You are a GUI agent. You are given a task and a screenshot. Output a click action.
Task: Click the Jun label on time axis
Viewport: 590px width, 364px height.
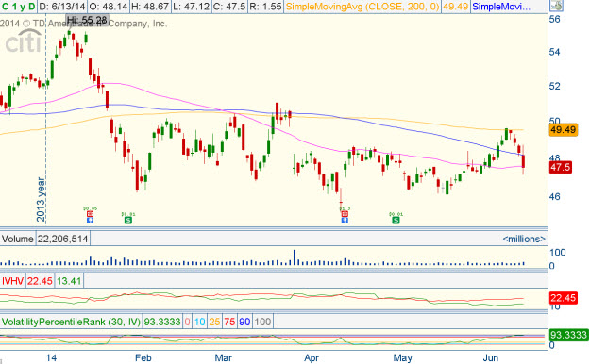point(491,358)
